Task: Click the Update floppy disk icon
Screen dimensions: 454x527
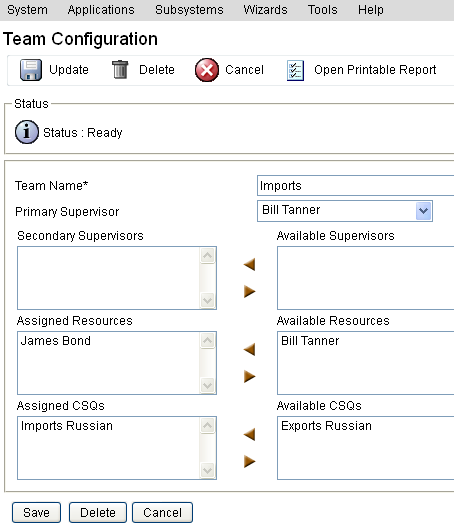Action: [31, 70]
